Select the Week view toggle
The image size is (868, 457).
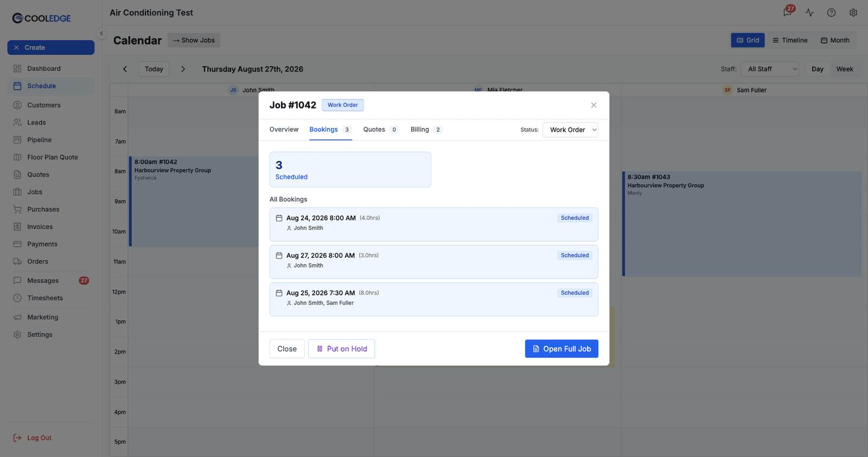tap(845, 69)
